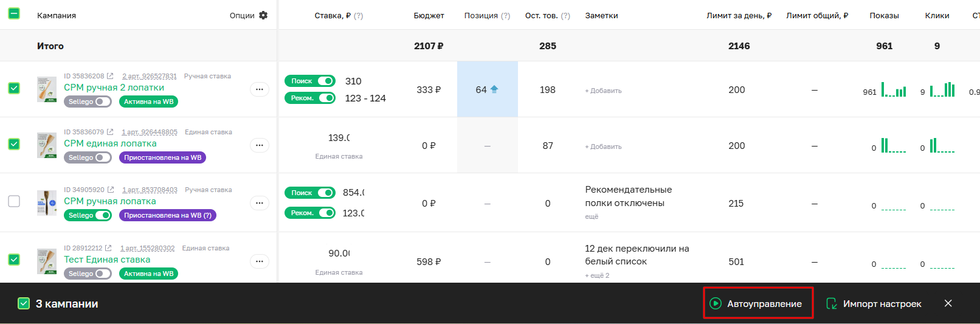
Task: Close the bottom selection bar with X
Action: click(x=948, y=303)
